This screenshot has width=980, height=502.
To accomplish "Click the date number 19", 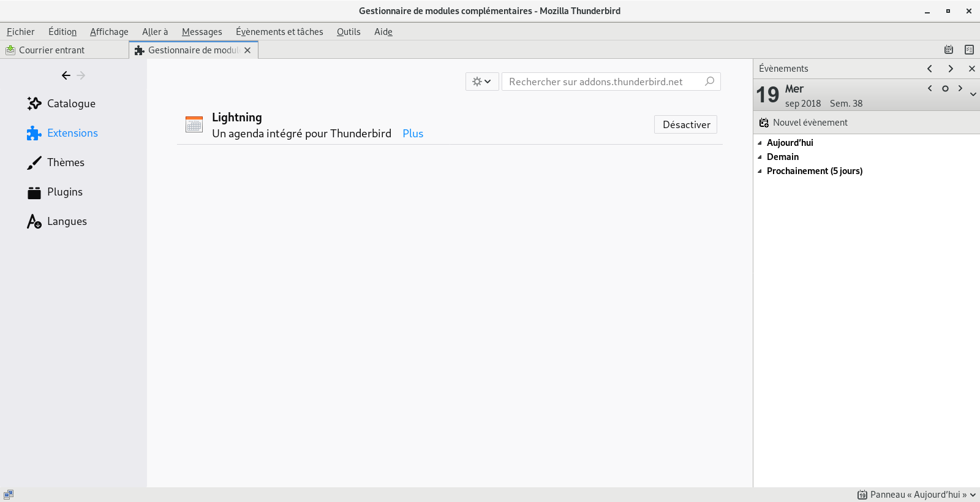I will (x=767, y=94).
